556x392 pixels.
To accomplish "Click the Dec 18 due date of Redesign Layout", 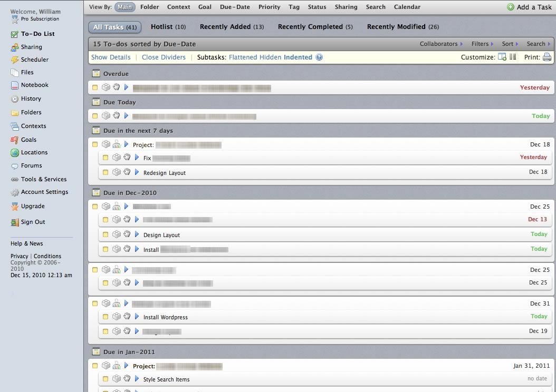I will [x=538, y=172].
